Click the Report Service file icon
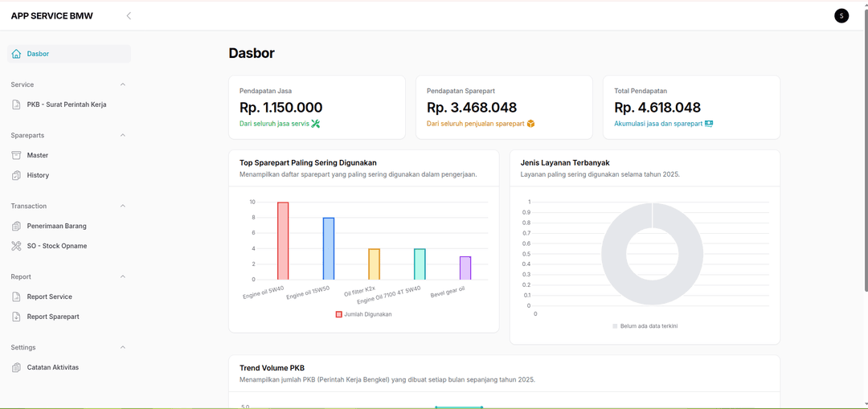Screen dimensions: 868x409 point(16,297)
